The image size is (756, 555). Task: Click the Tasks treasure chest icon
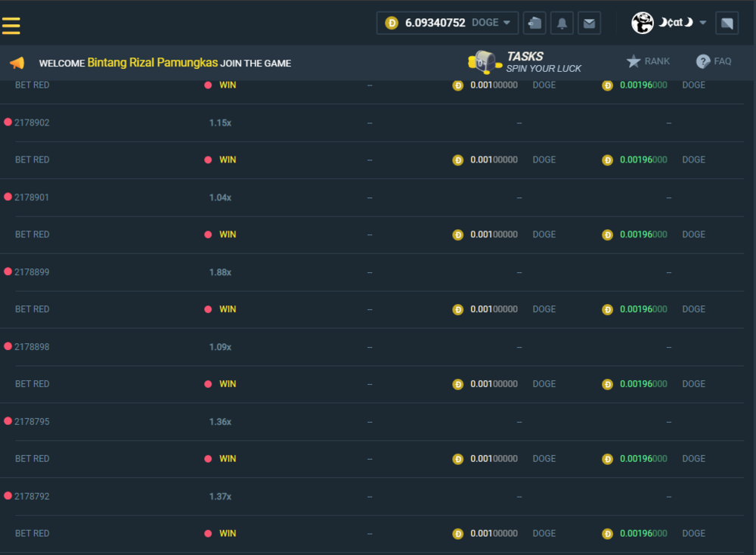point(485,62)
